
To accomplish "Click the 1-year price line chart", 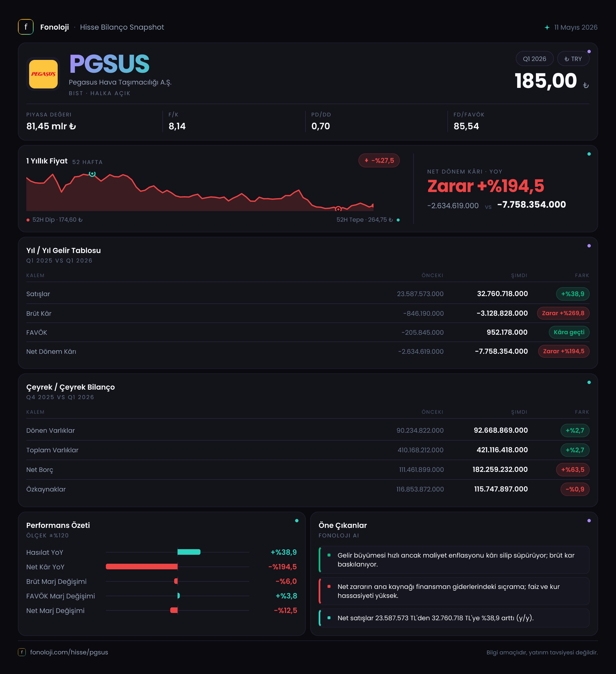I will click(200, 191).
